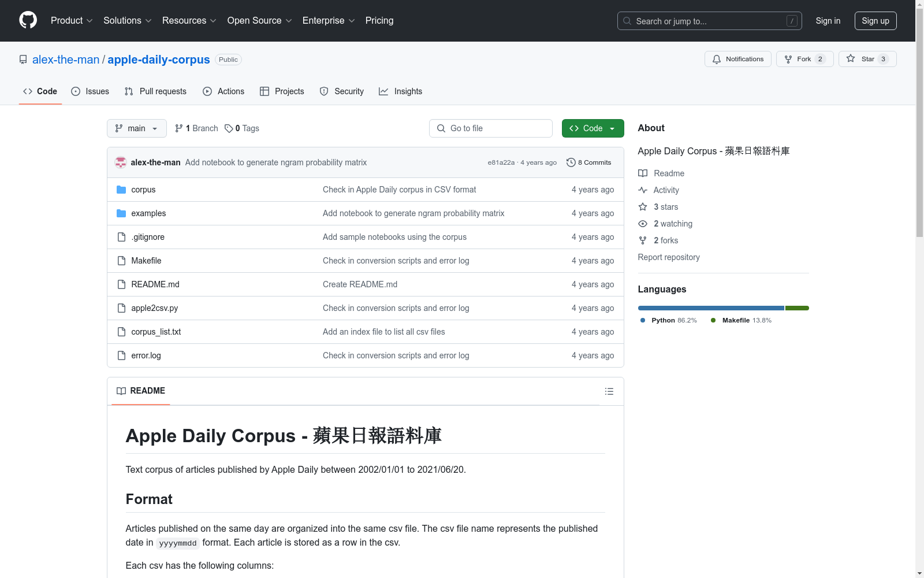Switch to the Security tab
The height and width of the screenshot is (578, 924).
tap(342, 91)
